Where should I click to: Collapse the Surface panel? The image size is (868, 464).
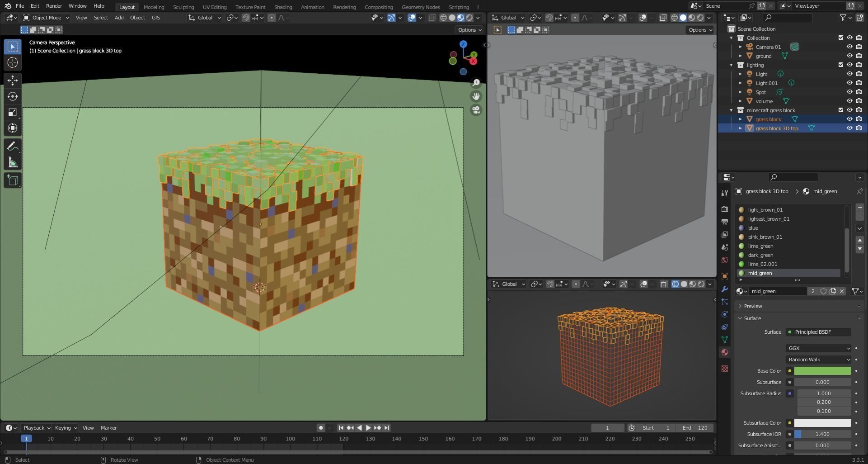pos(752,318)
